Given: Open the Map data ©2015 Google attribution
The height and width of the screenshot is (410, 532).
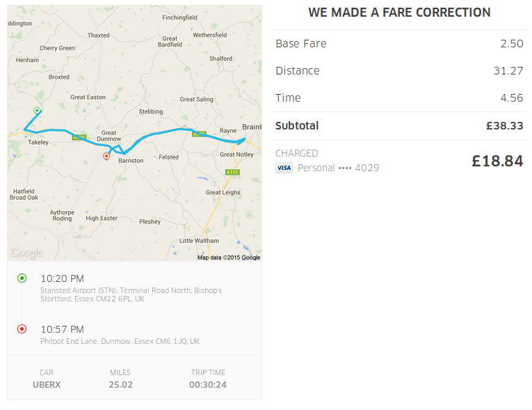Looking at the screenshot, I should click(229, 258).
